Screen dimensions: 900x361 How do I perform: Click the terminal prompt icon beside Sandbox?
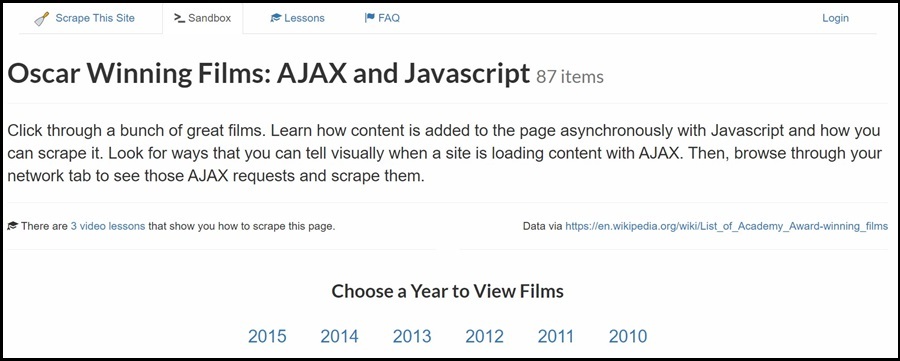(179, 18)
